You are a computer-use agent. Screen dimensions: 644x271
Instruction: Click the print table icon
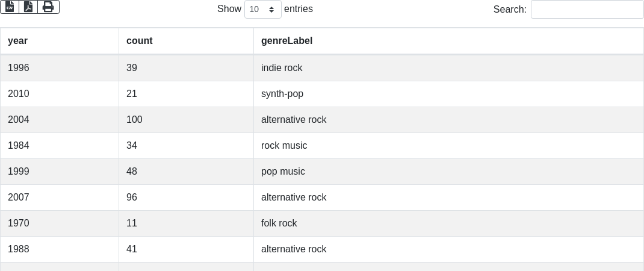pos(48,7)
